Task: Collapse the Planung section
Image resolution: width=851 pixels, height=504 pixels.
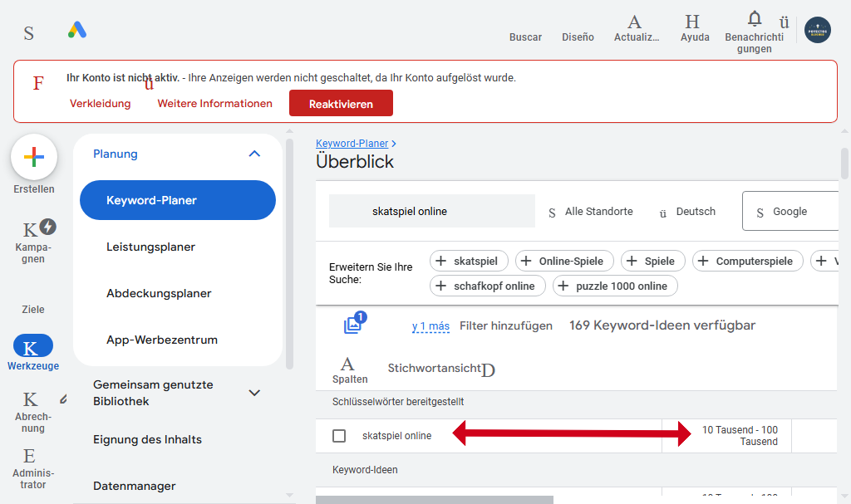Action: coord(254,153)
